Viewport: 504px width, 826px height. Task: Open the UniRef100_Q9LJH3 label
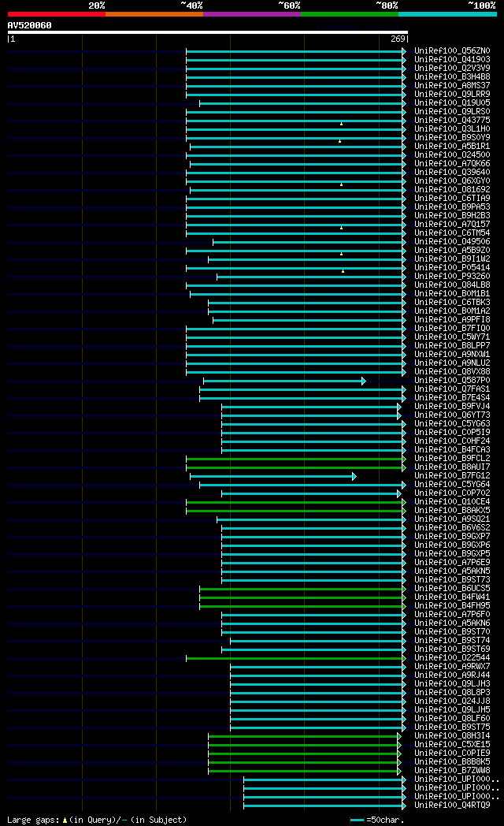point(452,684)
